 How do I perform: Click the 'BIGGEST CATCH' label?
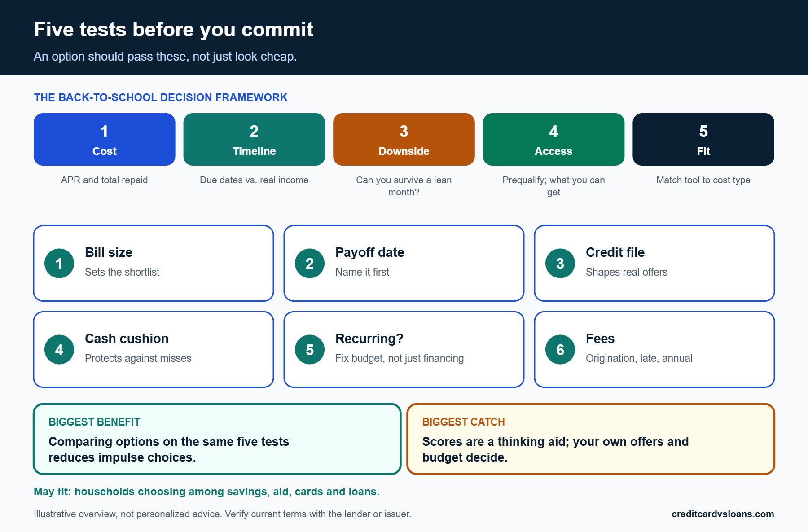tap(464, 422)
